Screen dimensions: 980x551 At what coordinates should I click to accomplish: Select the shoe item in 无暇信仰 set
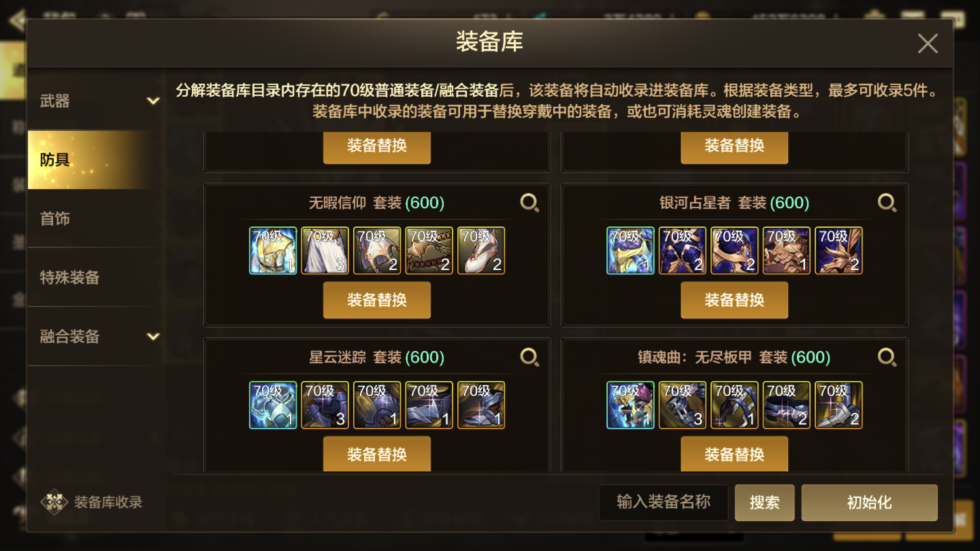coord(481,251)
